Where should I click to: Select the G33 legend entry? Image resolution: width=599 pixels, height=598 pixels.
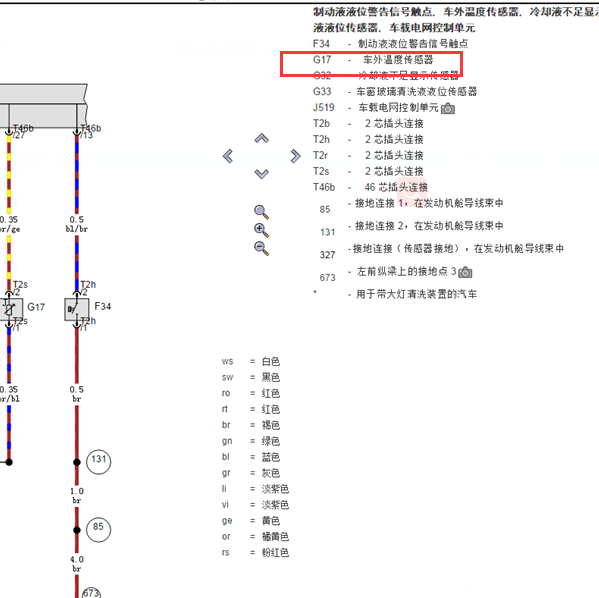[x=395, y=92]
